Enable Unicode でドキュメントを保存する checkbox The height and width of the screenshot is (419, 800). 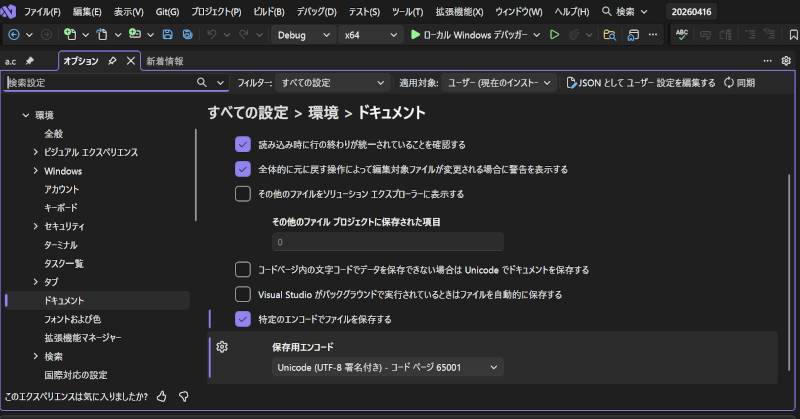tap(243, 269)
